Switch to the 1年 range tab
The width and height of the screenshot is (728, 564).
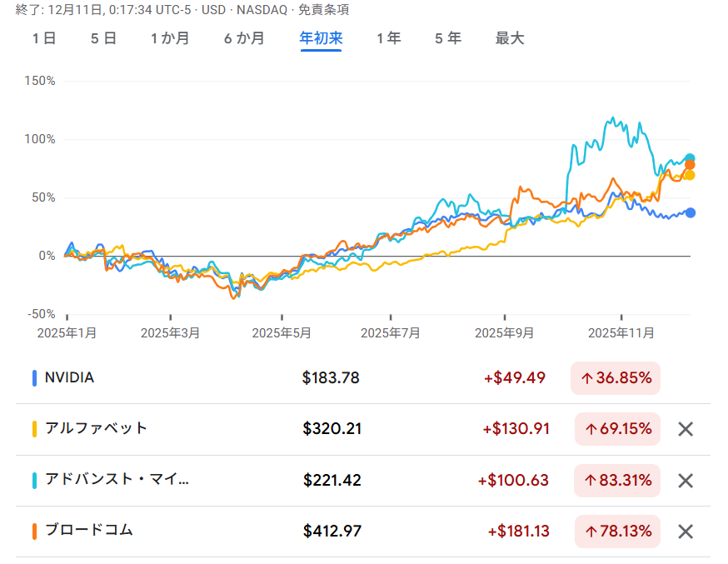click(389, 38)
